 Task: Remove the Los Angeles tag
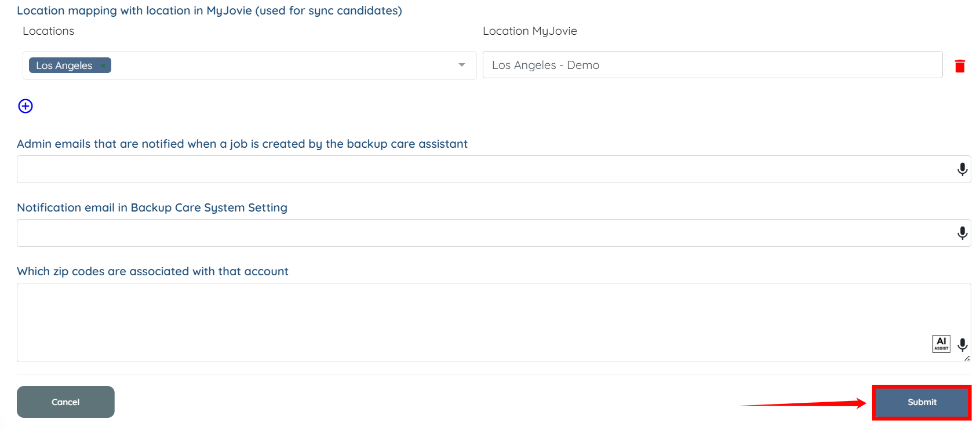[103, 65]
